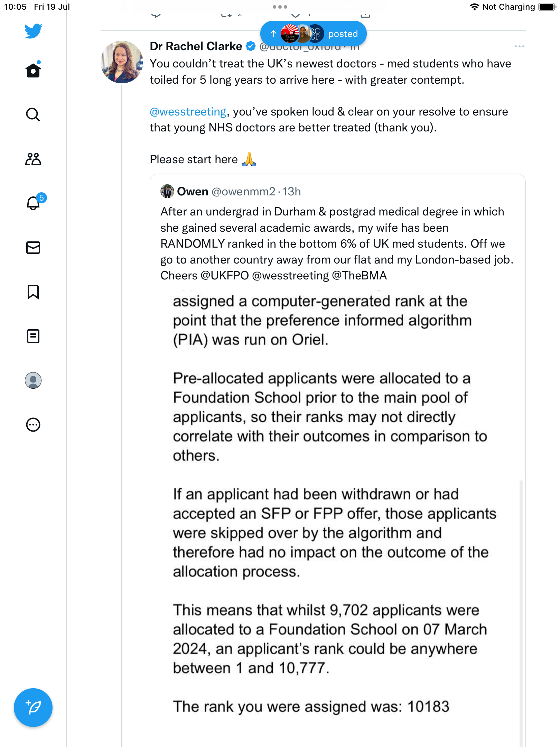Compose a new tweet
Viewport: 560px width, 747px height.
point(33,708)
